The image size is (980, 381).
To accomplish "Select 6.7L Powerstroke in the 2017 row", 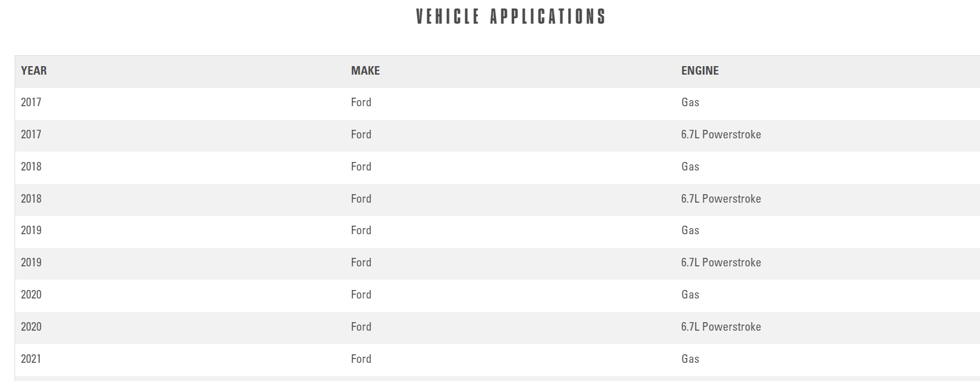I will coord(720,135).
